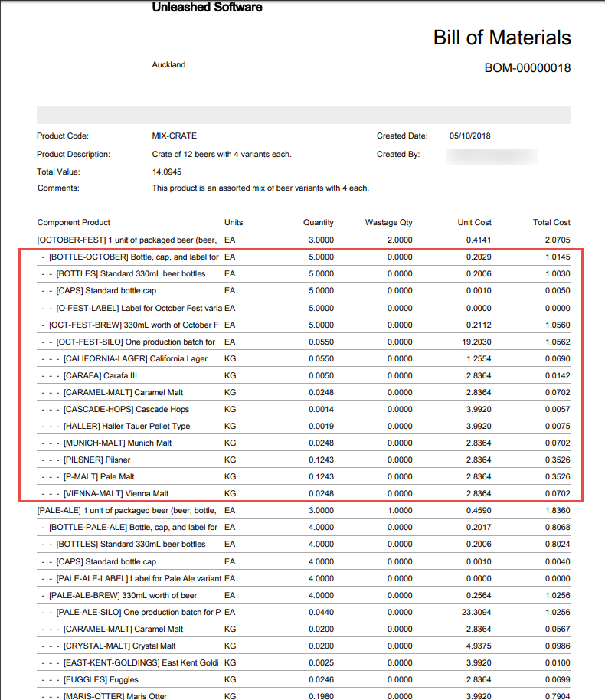The width and height of the screenshot is (605, 700).
Task: Click the 'Unit Cost' column header
Action: [x=474, y=222]
